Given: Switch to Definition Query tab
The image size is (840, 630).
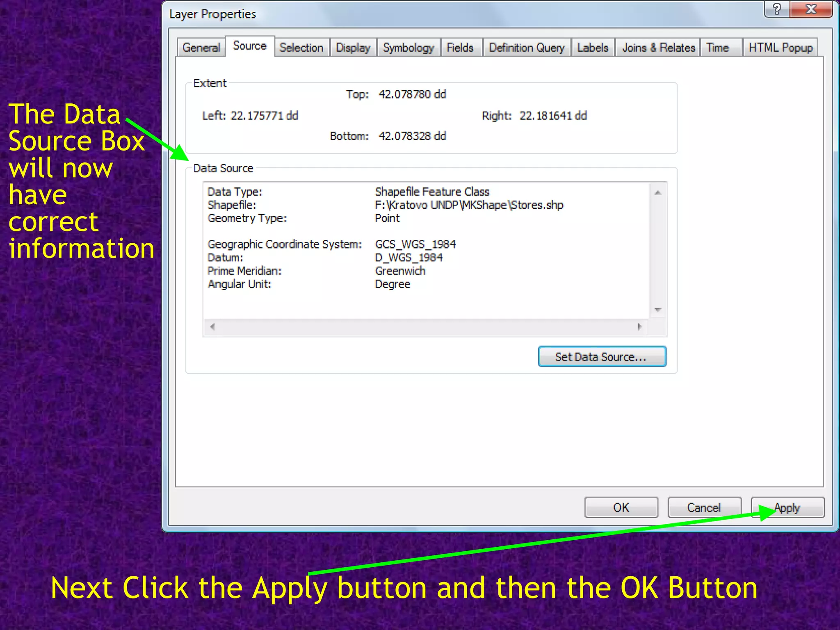Looking at the screenshot, I should tap(527, 48).
